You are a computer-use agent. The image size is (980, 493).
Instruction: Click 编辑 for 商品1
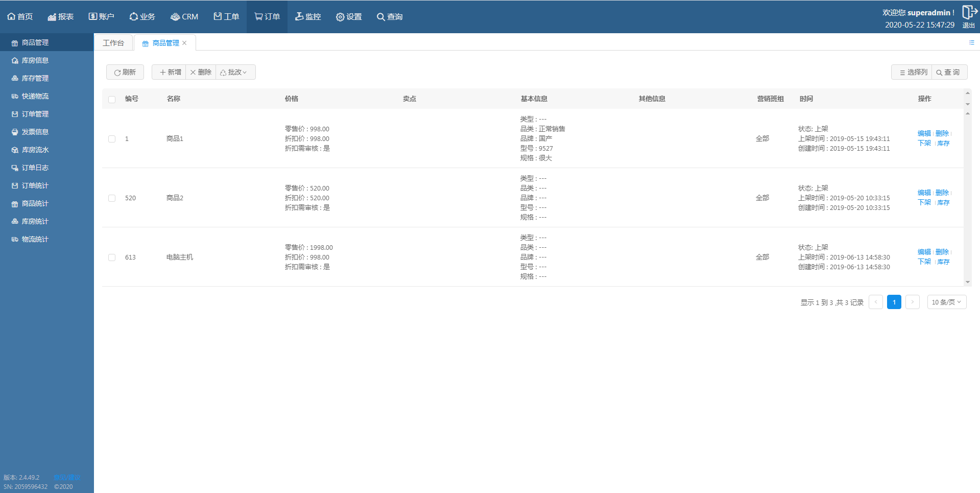point(924,133)
